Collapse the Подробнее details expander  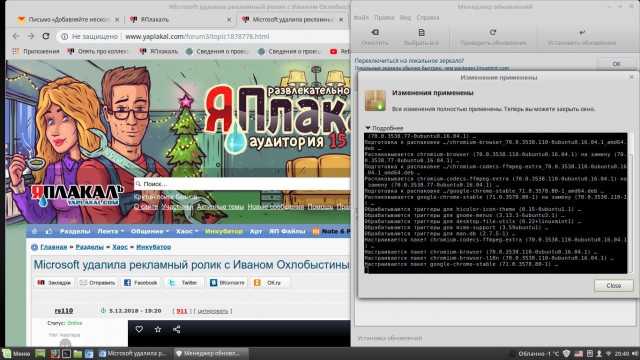384,128
